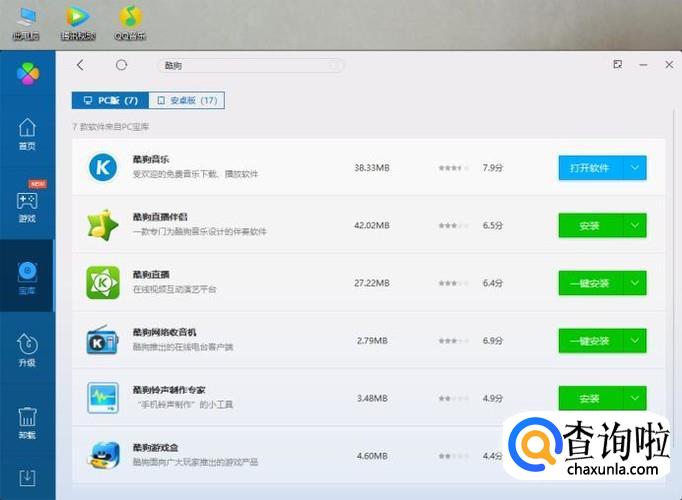Viewport: 682px width, 500px height.
Task: Click the 酷狗直播伴侣 title text
Action: coord(160,217)
